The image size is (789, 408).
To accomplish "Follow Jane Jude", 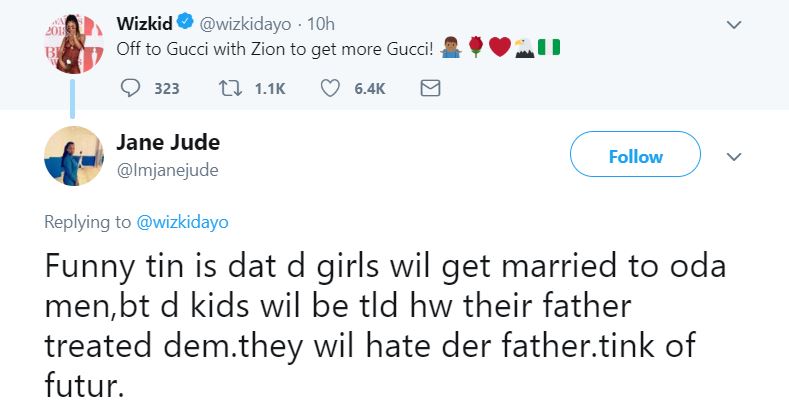I will (635, 157).
